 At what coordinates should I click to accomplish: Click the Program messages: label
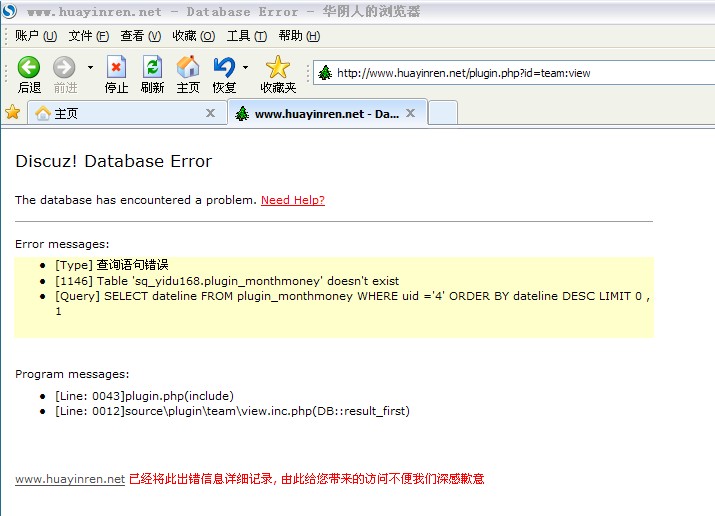coord(72,374)
